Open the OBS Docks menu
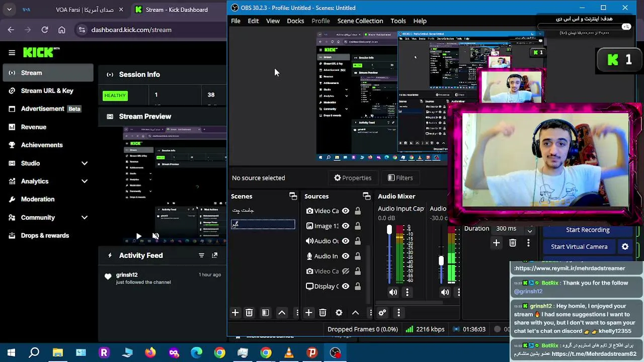Screen dimensions: 644x362 click(x=295, y=21)
